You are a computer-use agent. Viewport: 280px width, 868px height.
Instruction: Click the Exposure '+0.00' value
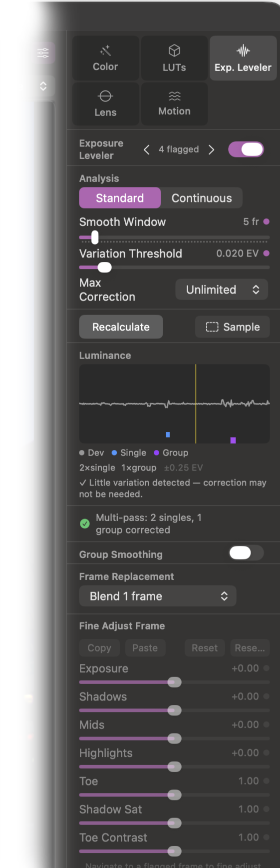point(245,668)
